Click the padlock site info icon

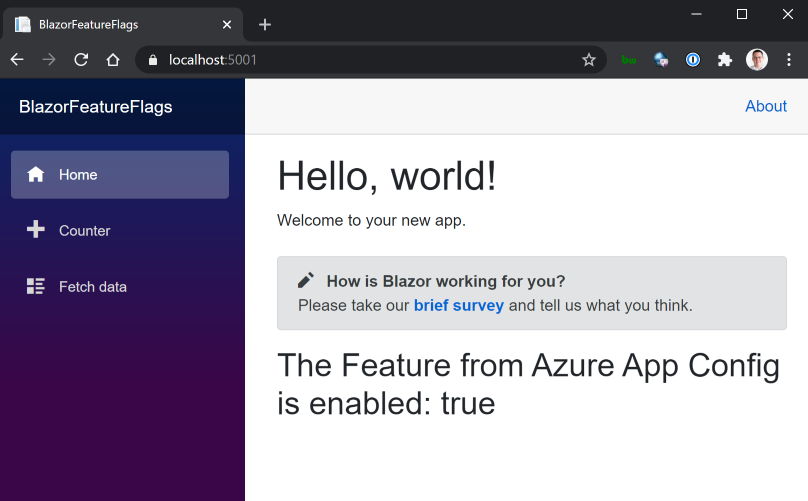point(153,60)
